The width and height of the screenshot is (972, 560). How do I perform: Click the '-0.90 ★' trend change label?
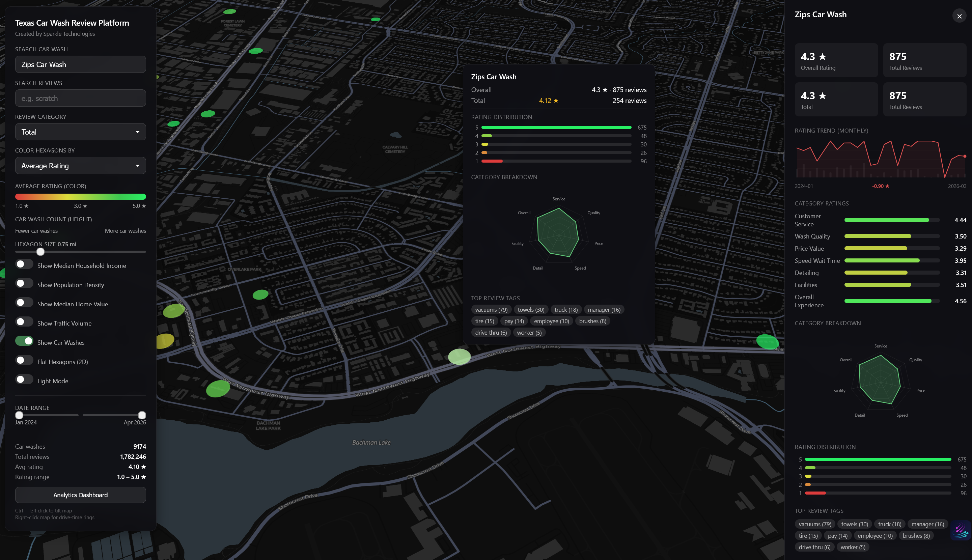click(x=881, y=186)
